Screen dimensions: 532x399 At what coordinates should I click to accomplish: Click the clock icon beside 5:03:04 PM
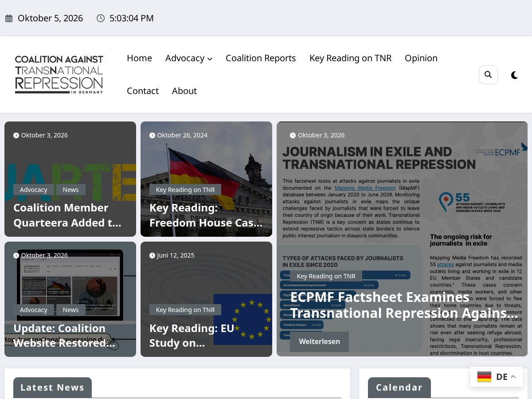(x=101, y=18)
